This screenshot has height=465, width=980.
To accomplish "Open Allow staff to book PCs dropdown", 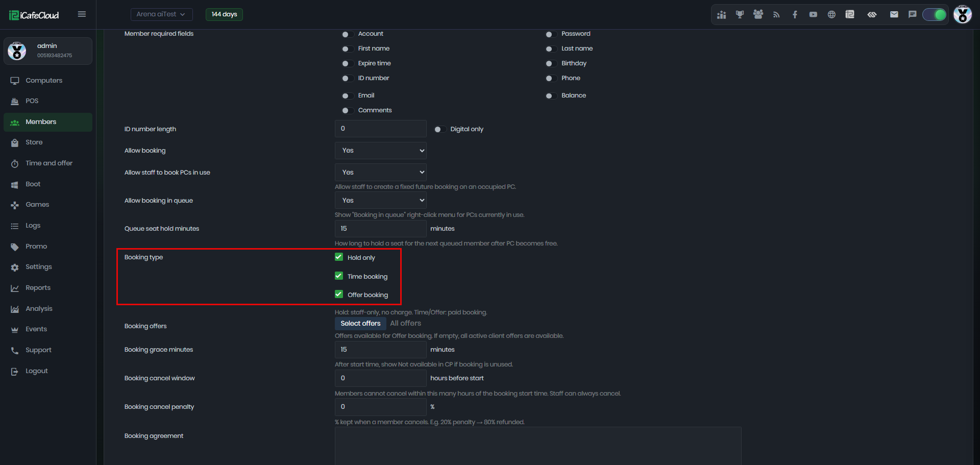I will [x=381, y=173].
